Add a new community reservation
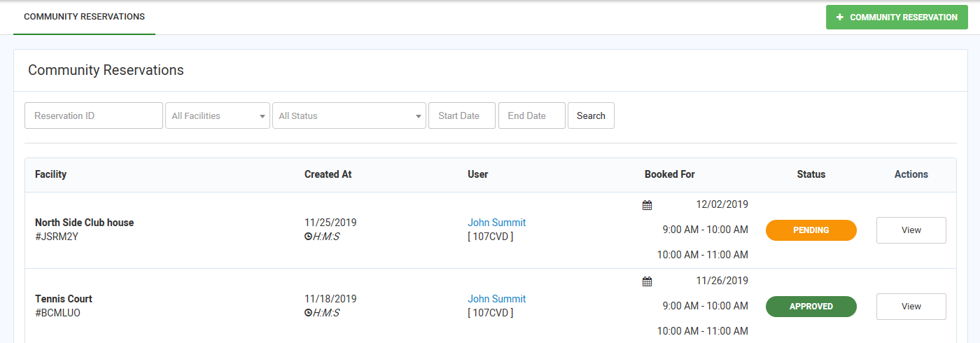980x343 pixels. tap(897, 17)
